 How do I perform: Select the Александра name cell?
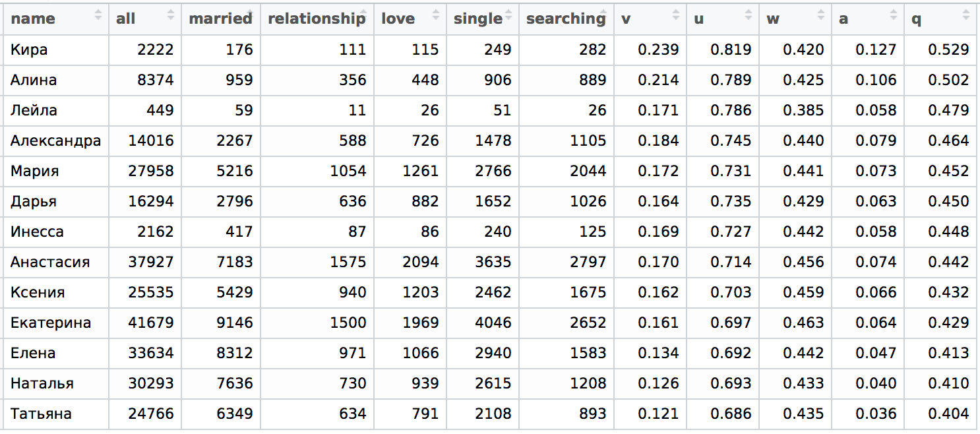[56, 140]
